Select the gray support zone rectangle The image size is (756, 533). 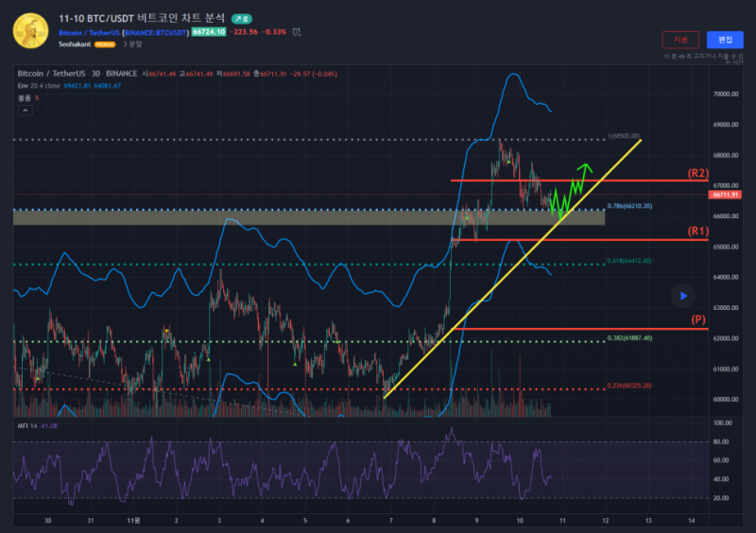coord(283,217)
